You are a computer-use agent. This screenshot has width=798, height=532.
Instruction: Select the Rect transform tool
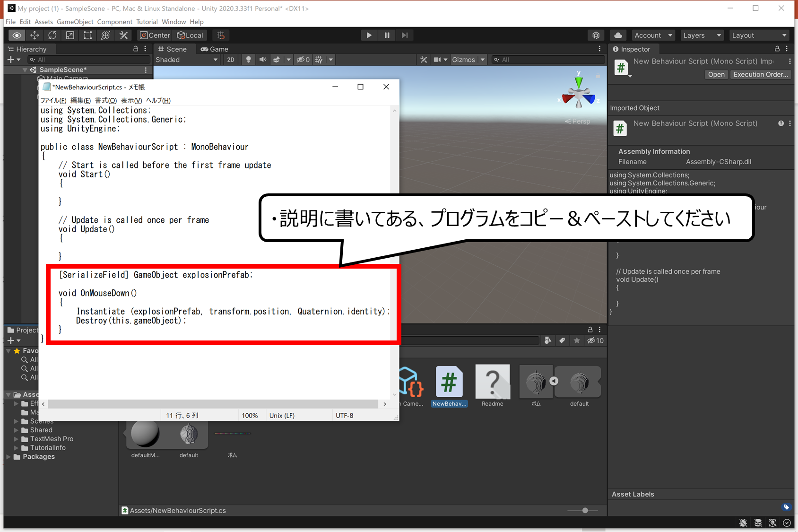[x=88, y=35]
